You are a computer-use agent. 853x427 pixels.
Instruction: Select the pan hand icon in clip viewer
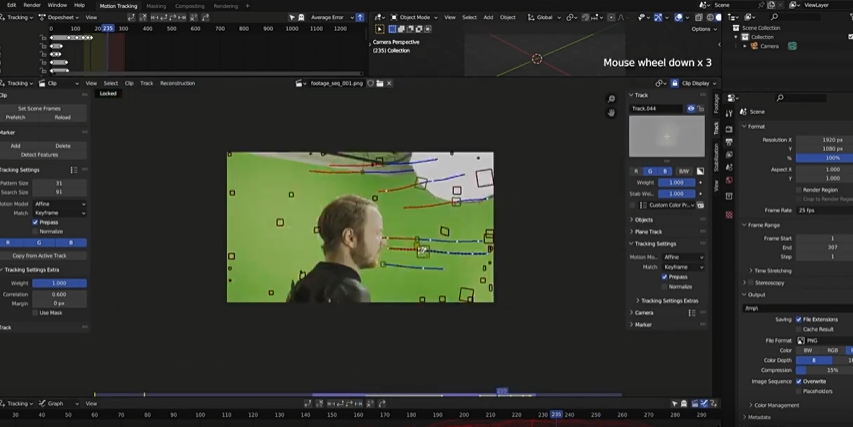coord(612,113)
